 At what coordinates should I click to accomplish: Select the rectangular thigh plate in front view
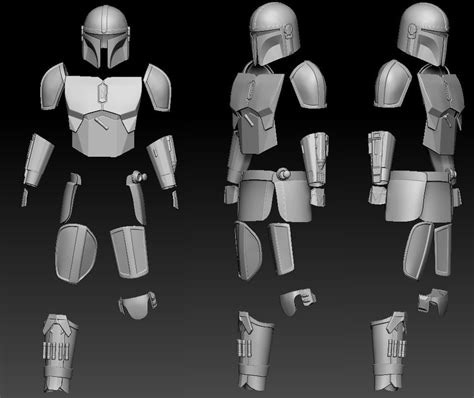(129, 252)
